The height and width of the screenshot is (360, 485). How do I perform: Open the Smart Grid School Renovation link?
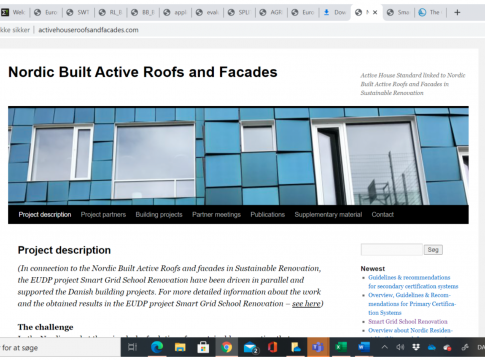(408, 322)
